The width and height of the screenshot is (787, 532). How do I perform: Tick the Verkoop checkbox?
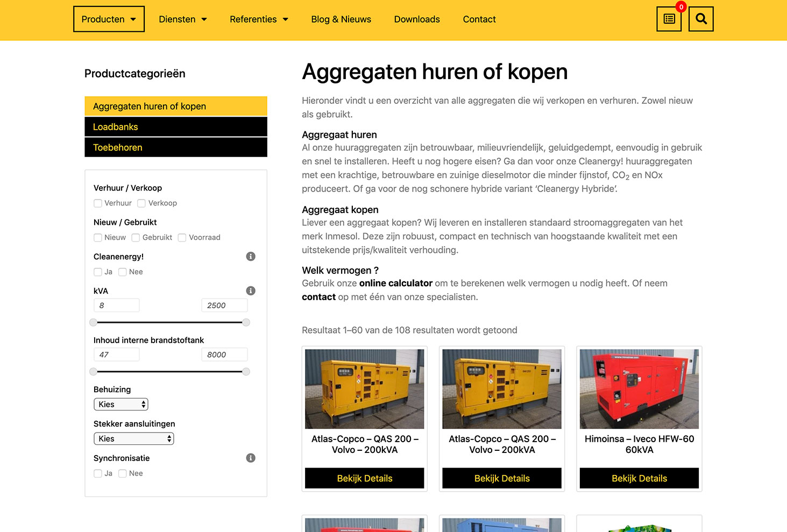141,203
